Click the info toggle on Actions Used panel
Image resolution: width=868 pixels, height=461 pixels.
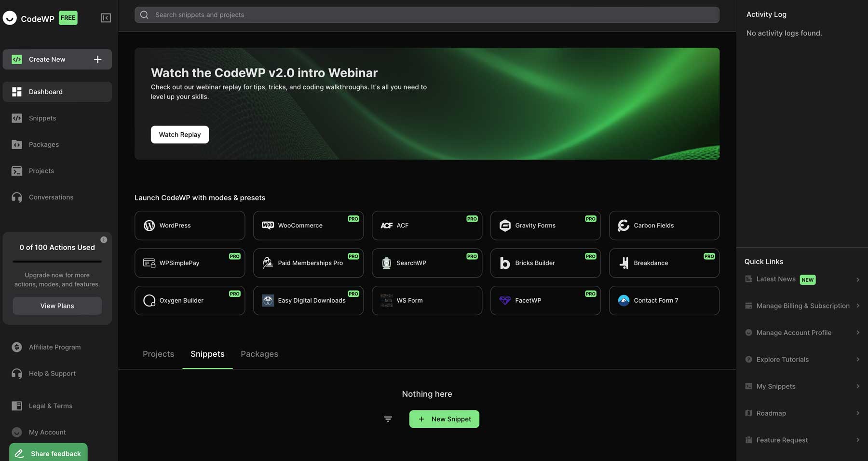[x=104, y=239]
